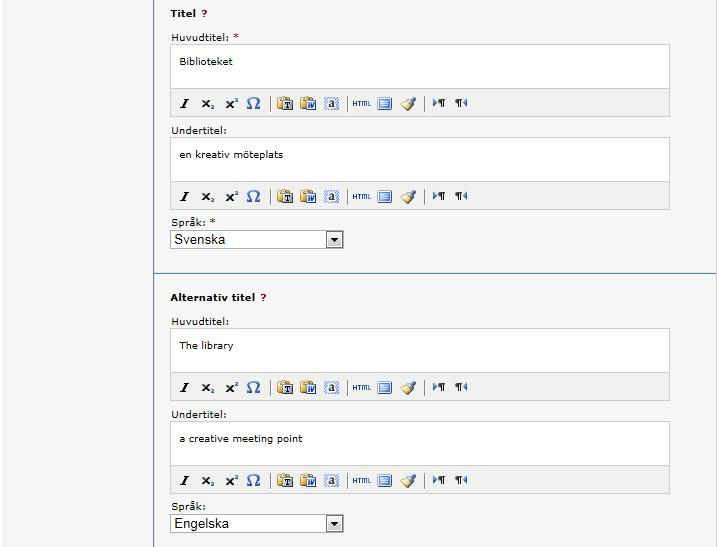This screenshot has height=547, width=717.
Task: Open HTML source for 'The library' editor
Action: 362,388
